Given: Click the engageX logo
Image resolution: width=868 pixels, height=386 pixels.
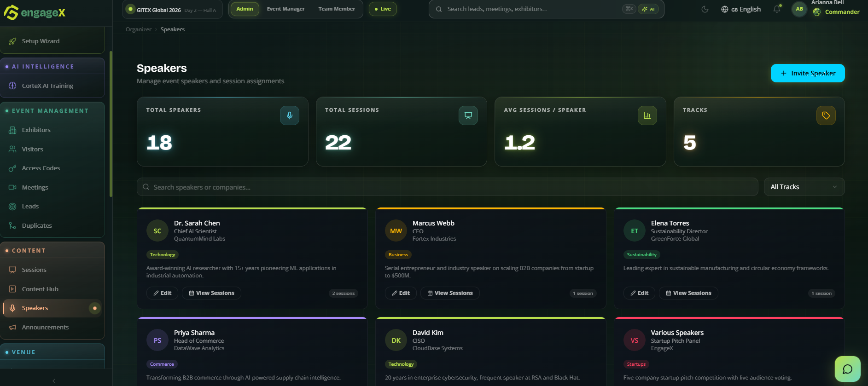Looking at the screenshot, I should tap(35, 12).
